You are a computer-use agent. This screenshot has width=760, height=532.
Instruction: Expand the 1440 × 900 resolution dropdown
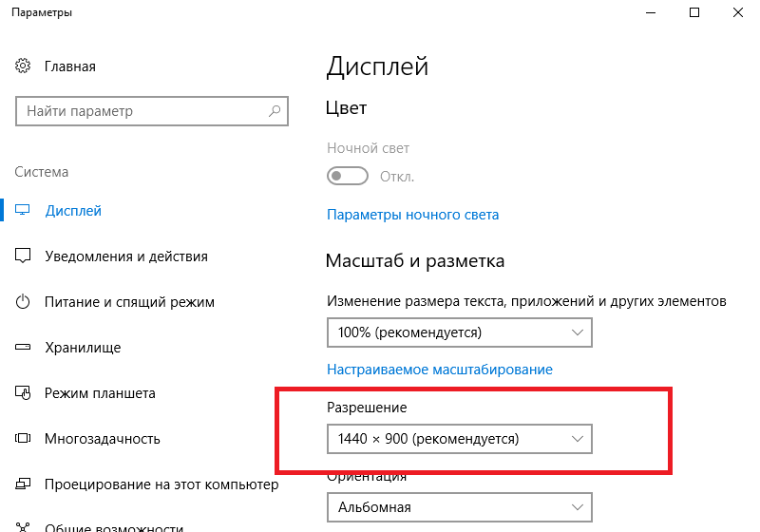tap(459, 439)
